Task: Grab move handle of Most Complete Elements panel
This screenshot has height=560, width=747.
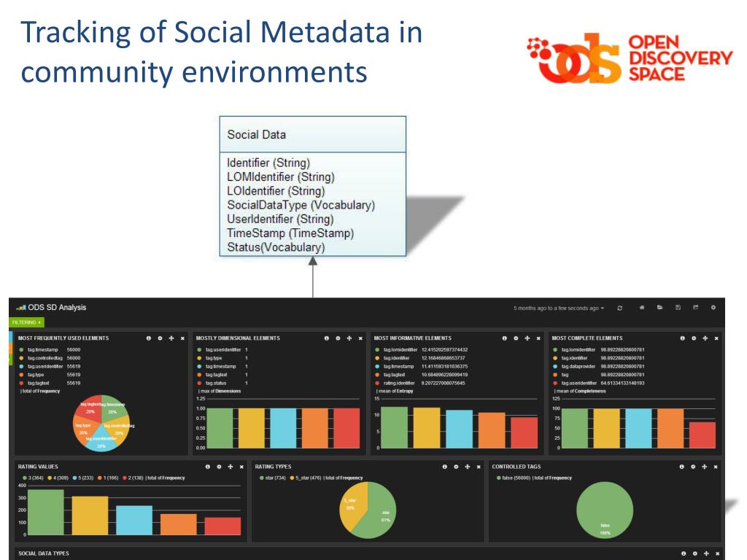Action: pyautogui.click(x=705, y=338)
